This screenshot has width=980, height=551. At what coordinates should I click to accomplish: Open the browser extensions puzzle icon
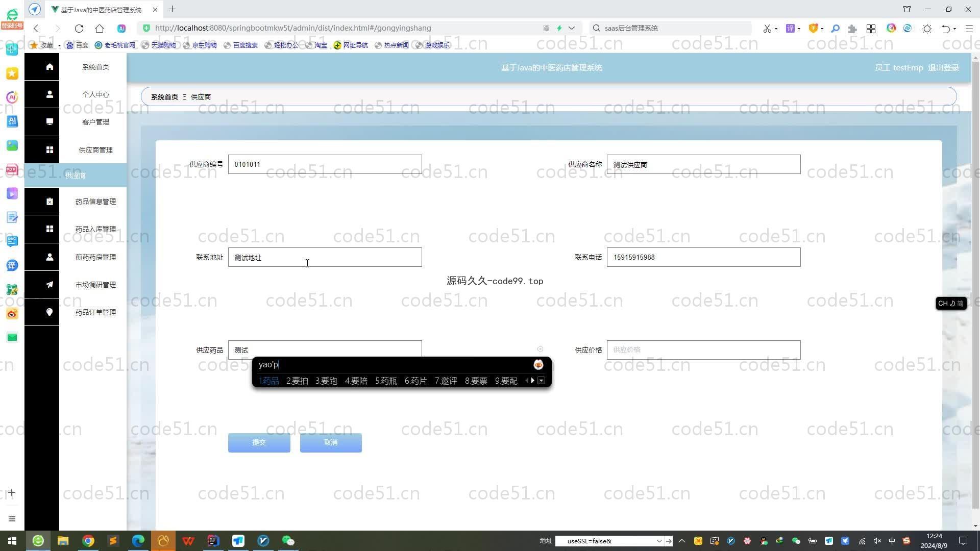pyautogui.click(x=852, y=29)
